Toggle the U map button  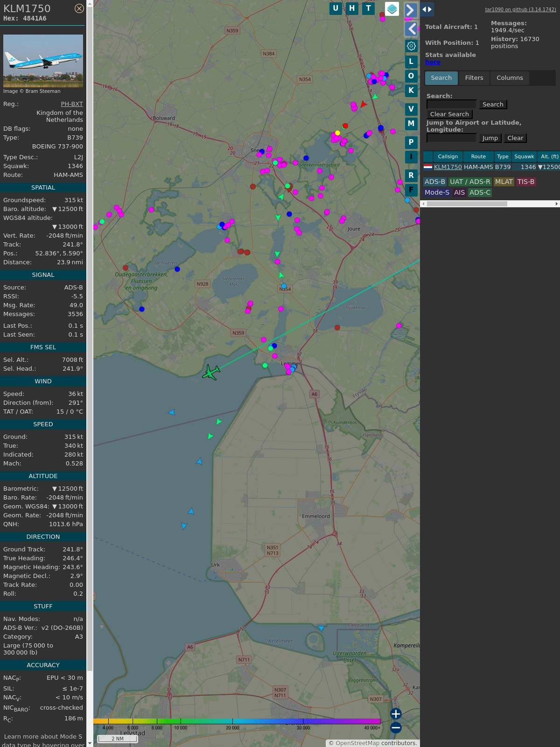(x=336, y=8)
